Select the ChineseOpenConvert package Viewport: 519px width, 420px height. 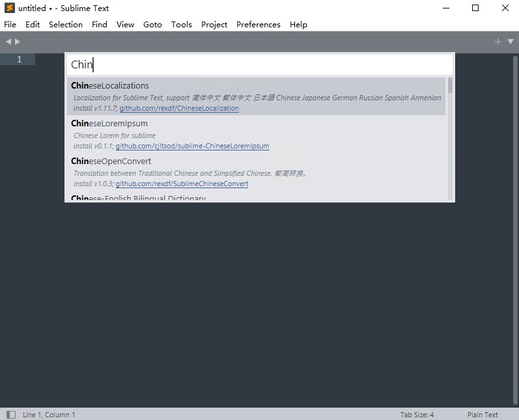pos(256,172)
